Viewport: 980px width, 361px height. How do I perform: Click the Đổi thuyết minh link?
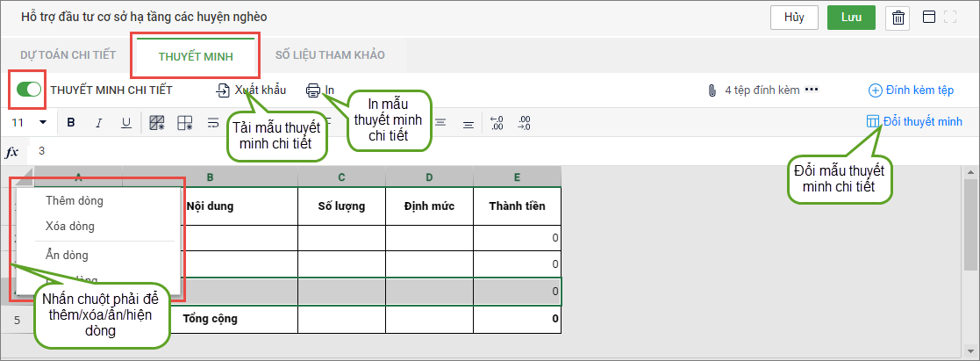click(914, 121)
